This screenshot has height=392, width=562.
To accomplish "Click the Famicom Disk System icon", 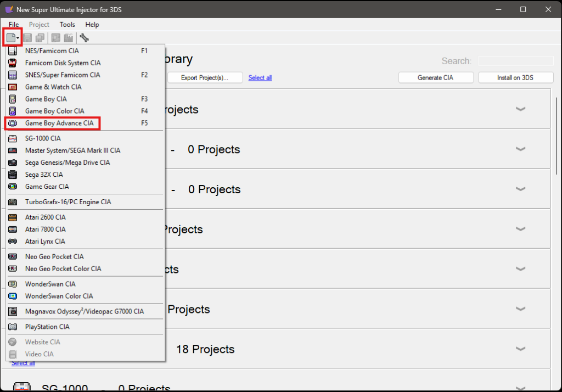I will tap(13, 63).
